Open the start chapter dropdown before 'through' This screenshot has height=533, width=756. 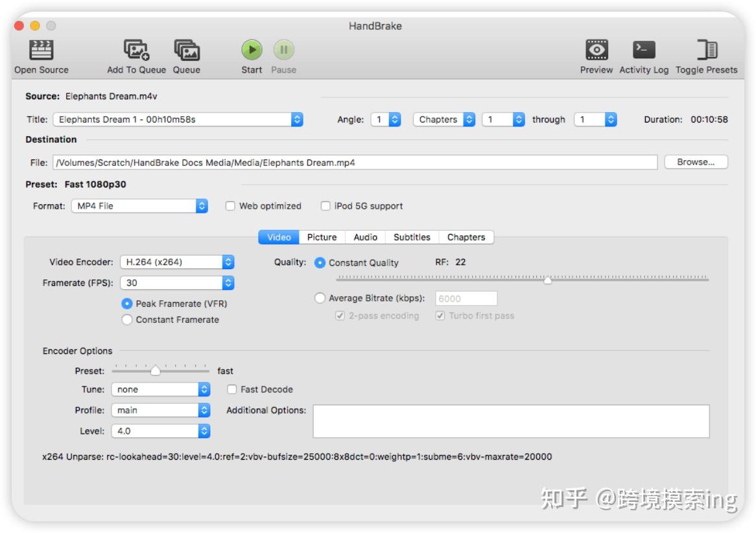click(503, 119)
